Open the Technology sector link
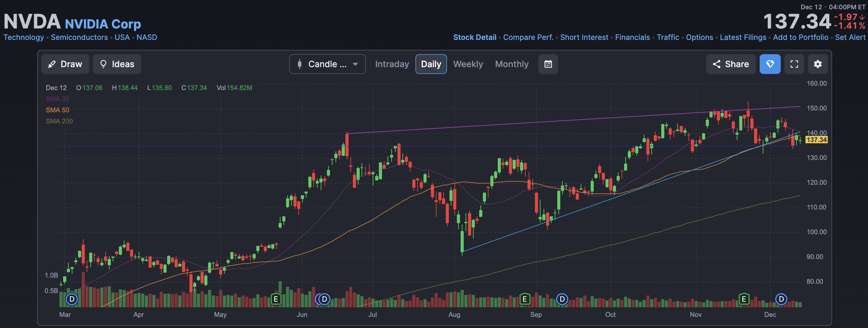868x328 pixels. point(24,37)
